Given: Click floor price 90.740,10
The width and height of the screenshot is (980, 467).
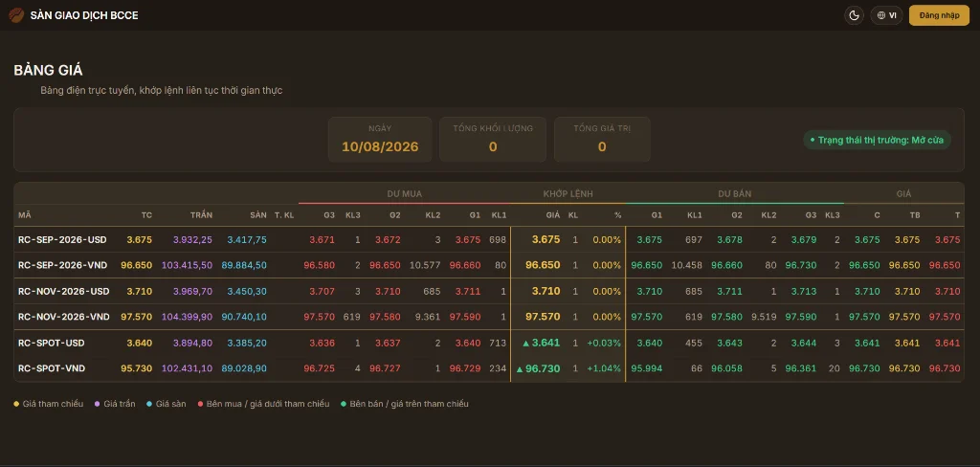Looking at the screenshot, I should click(244, 317).
